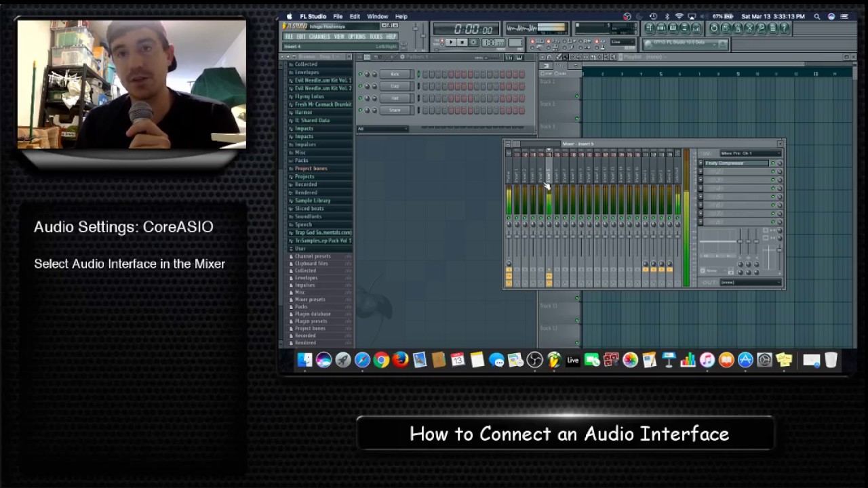Open the keyboard editor icon in step sequencer

(x=519, y=57)
